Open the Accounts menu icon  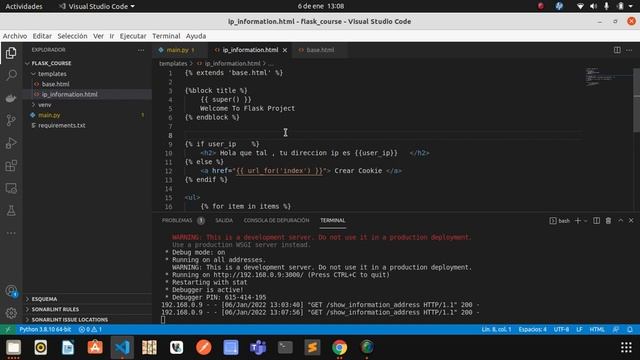click(x=11, y=291)
